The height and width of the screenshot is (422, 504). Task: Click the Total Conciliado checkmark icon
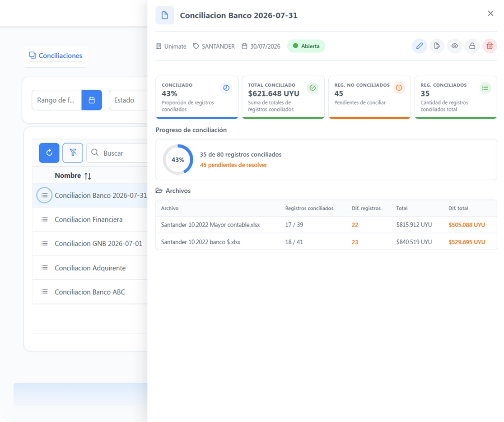pyautogui.click(x=313, y=88)
